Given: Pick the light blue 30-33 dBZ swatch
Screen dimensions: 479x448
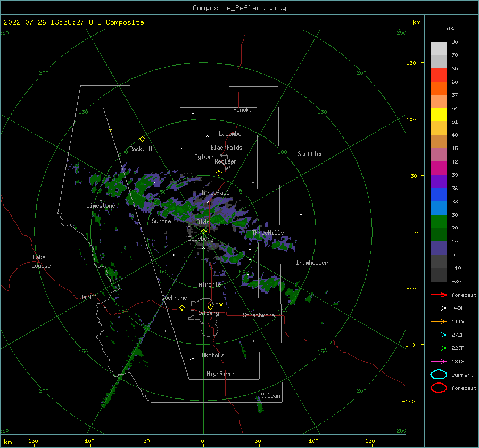Looking at the screenshot, I should (x=439, y=208).
